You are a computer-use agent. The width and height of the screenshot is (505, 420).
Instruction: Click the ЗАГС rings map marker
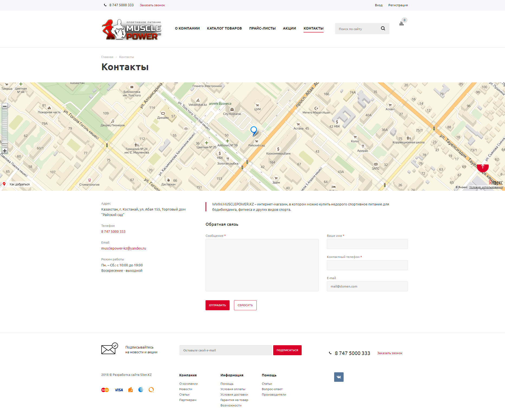(x=376, y=164)
